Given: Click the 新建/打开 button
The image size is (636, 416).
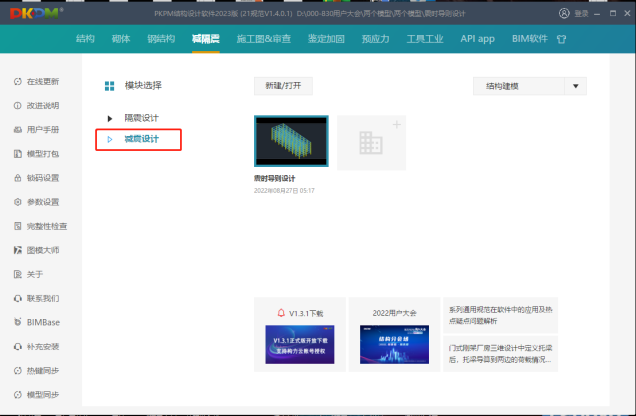Looking at the screenshot, I should tap(283, 86).
